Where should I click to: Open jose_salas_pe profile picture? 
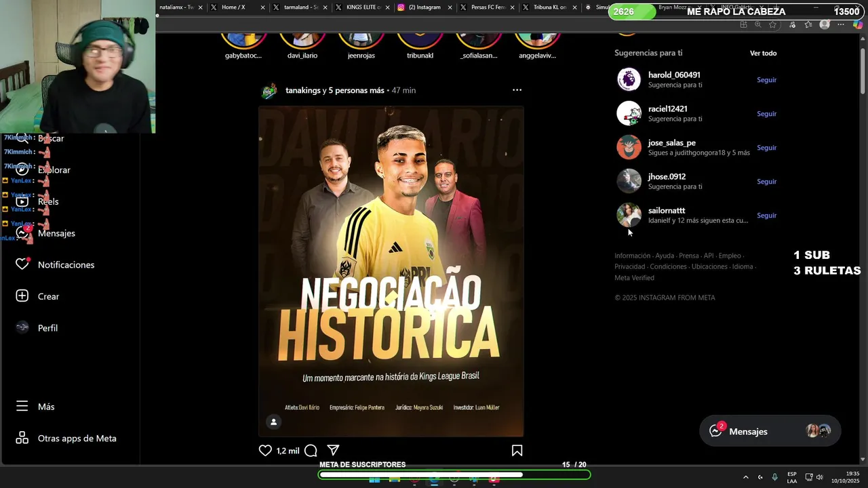pos(629,147)
